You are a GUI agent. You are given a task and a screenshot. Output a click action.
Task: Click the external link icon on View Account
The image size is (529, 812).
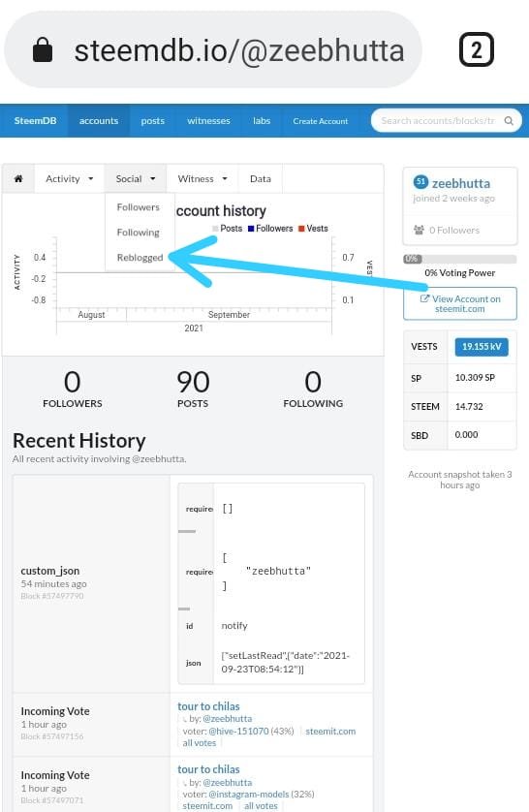tap(424, 298)
